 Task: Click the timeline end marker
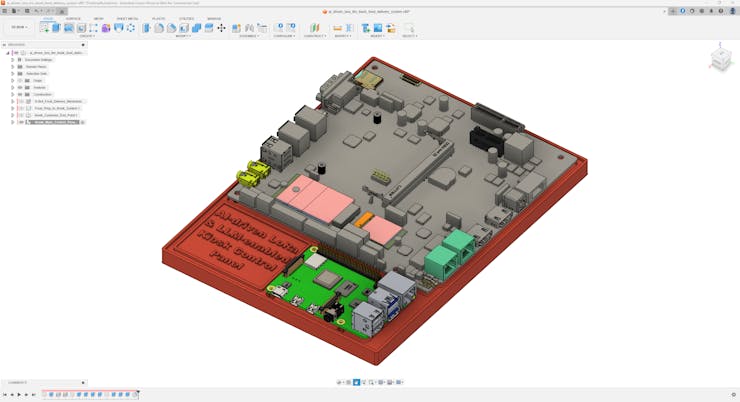(138, 393)
